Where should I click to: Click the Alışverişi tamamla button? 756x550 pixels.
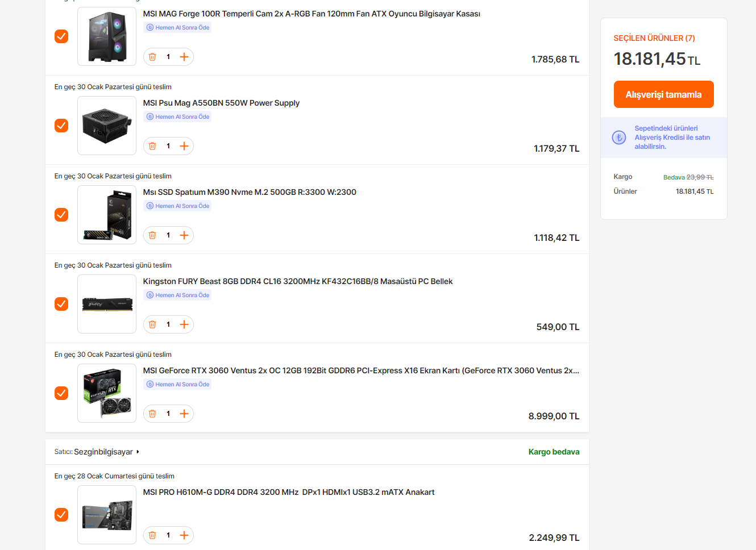pos(663,94)
